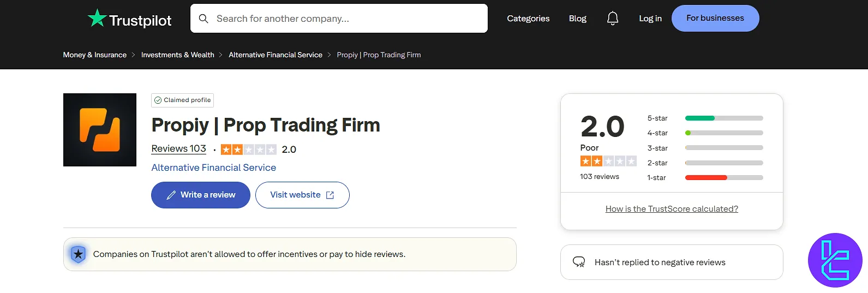This screenshot has width=868, height=293.
Task: Click the star rating next to Reviews 103
Action: click(249, 150)
